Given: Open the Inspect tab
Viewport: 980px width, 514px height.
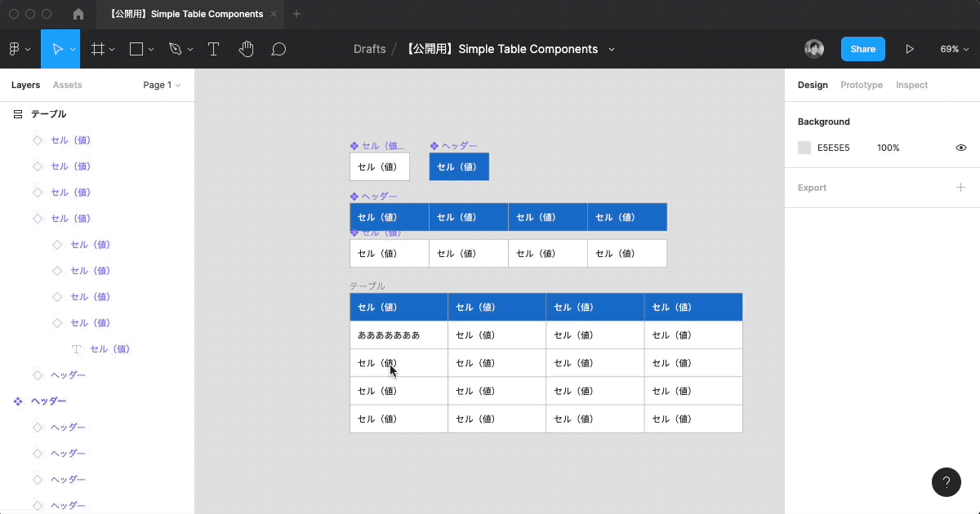Looking at the screenshot, I should tap(911, 85).
